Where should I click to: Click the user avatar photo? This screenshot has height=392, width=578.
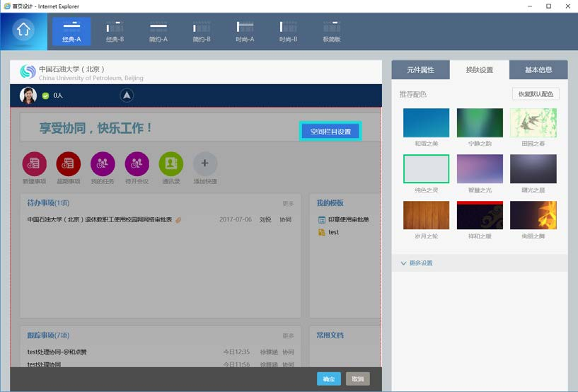coord(28,95)
